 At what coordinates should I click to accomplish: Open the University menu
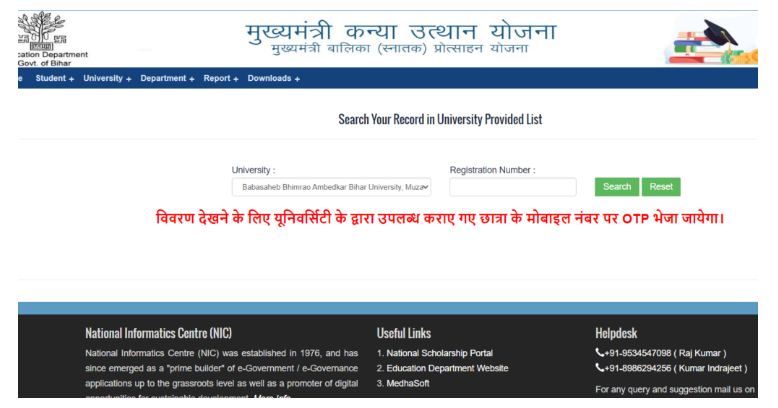pos(107,78)
